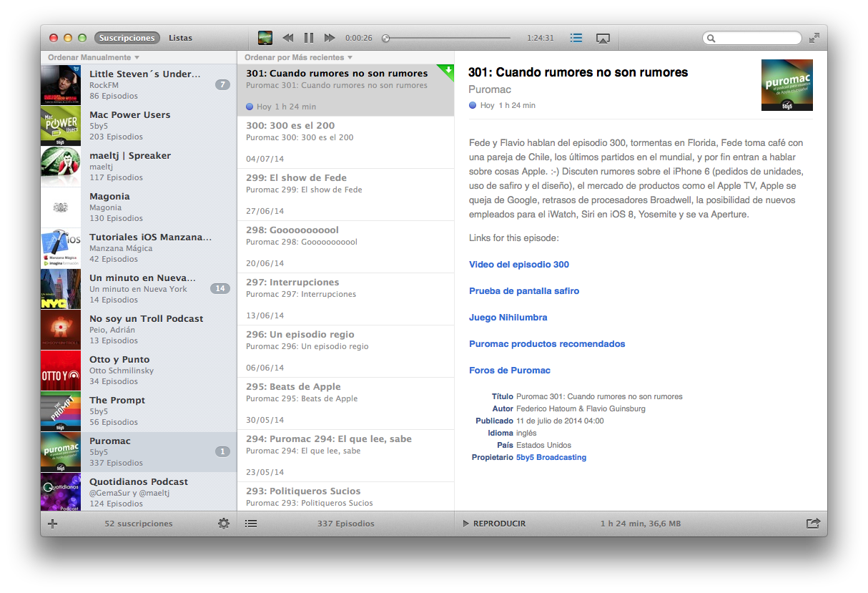
Task: Switch to the Suscripciones tab
Action: pos(127,38)
